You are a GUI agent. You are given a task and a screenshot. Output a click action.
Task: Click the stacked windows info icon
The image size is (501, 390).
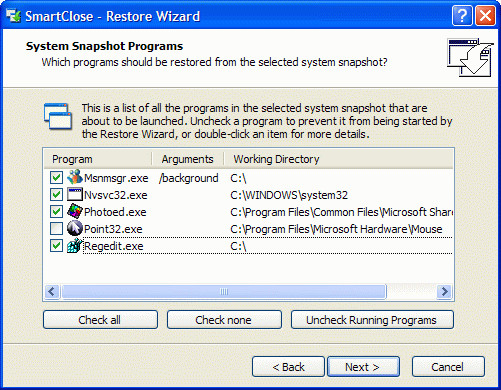(x=58, y=116)
